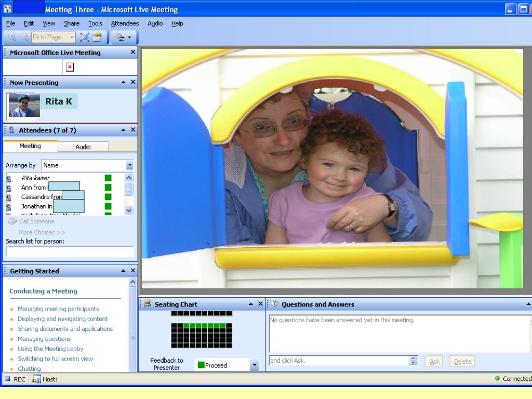The image size is (532, 399).
Task: Click the seating chart grid
Action: click(x=202, y=335)
